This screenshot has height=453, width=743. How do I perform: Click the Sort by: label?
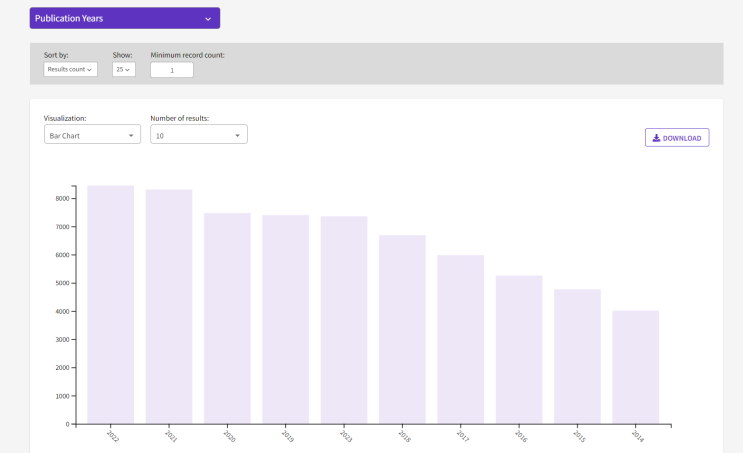pos(56,55)
